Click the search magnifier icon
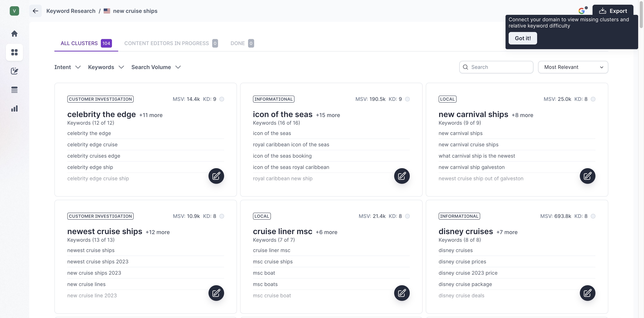This screenshot has width=644, height=318. tap(466, 67)
